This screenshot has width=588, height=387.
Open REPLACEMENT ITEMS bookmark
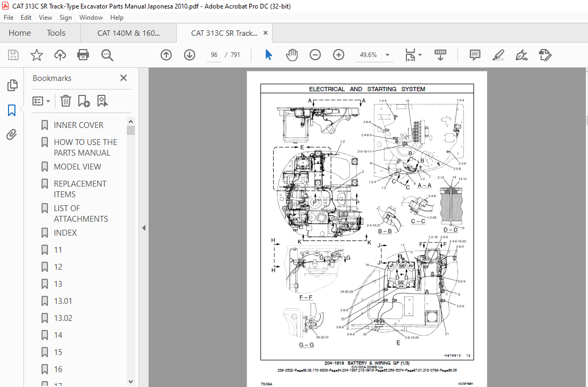(x=80, y=189)
